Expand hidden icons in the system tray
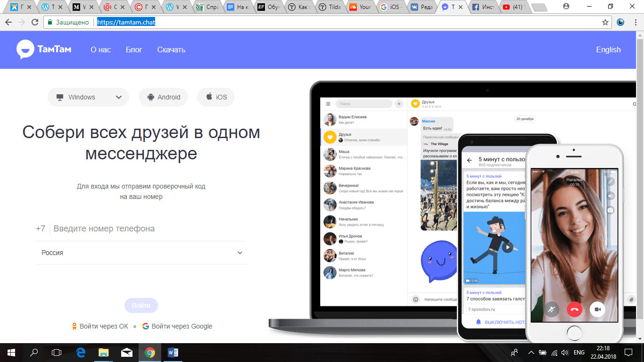 (x=531, y=352)
